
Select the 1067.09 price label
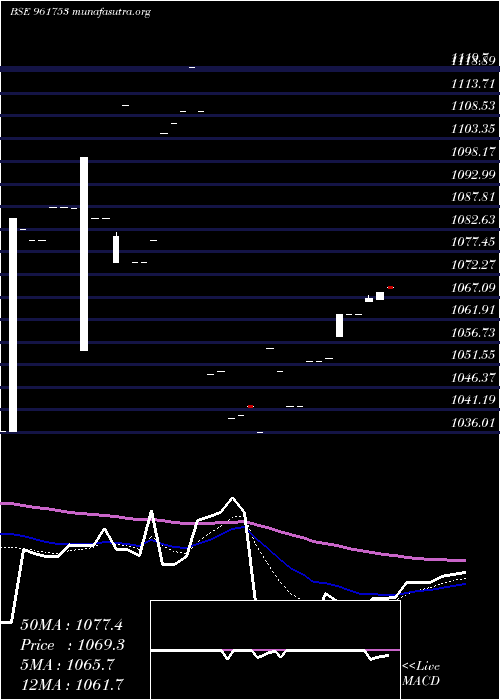pos(473,288)
